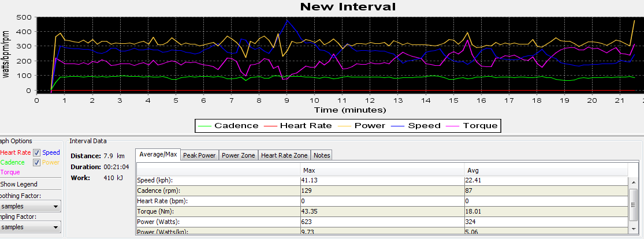Screen dimensions: 644x239
Task: Open the Power Zone tab
Action: (x=239, y=155)
